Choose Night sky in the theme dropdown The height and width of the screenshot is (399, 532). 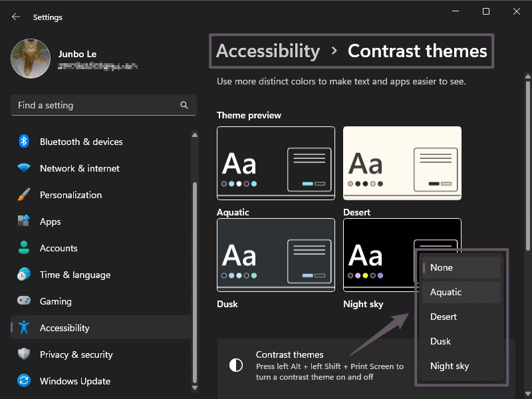tap(462, 366)
